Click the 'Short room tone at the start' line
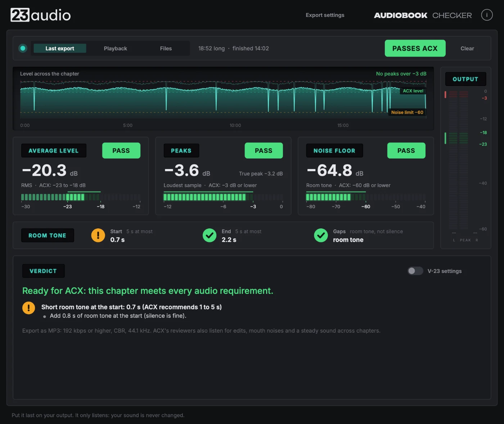The image size is (504, 424). [131, 307]
